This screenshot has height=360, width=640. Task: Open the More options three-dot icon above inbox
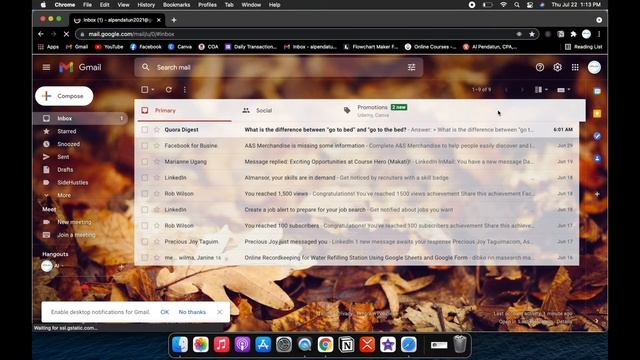[x=184, y=89]
